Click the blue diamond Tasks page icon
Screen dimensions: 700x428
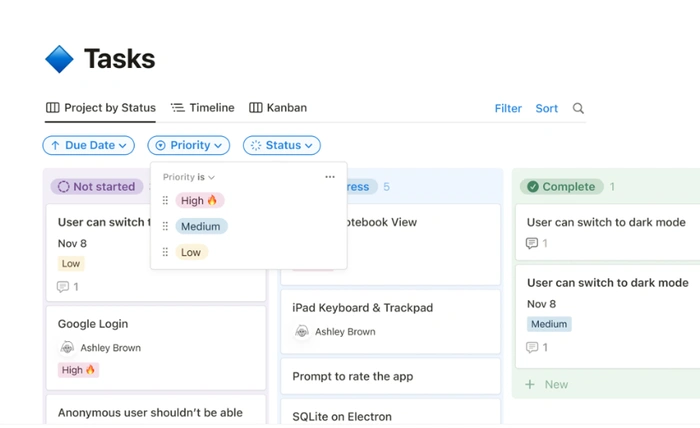[x=59, y=59]
